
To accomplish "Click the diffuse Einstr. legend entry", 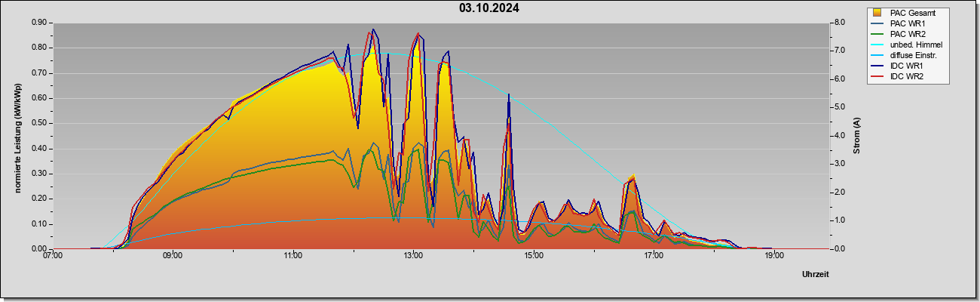I will 908,55.
